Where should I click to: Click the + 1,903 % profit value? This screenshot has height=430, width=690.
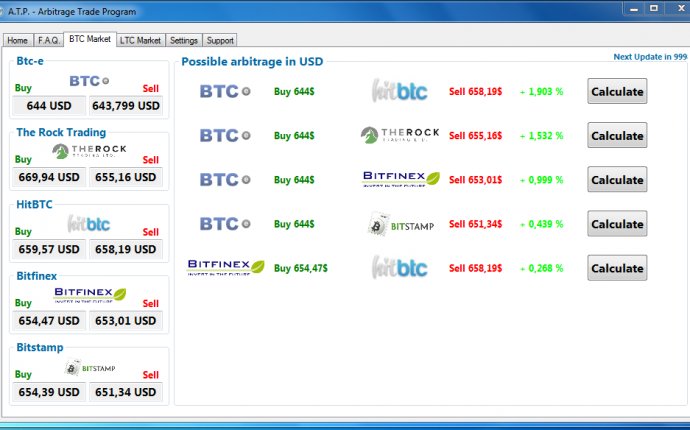pos(541,92)
